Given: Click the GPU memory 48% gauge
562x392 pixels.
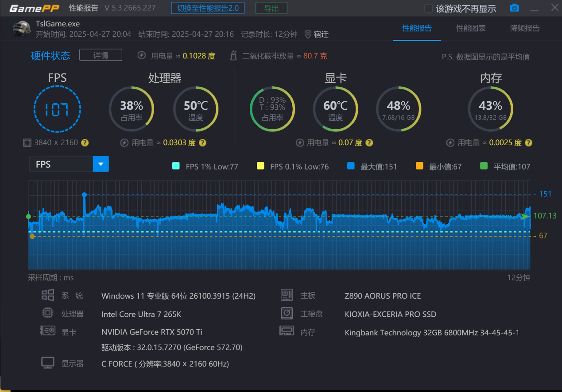Looking at the screenshot, I should tap(399, 109).
